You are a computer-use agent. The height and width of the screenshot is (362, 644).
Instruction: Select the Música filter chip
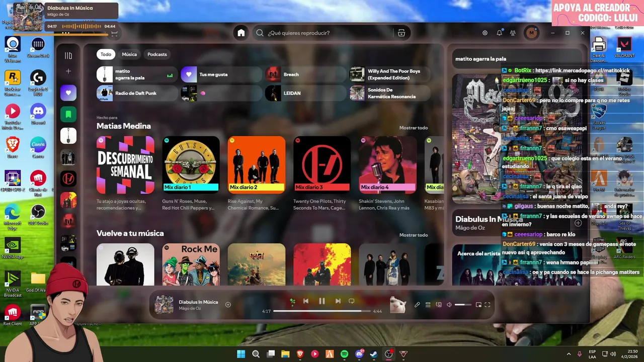[x=129, y=54]
